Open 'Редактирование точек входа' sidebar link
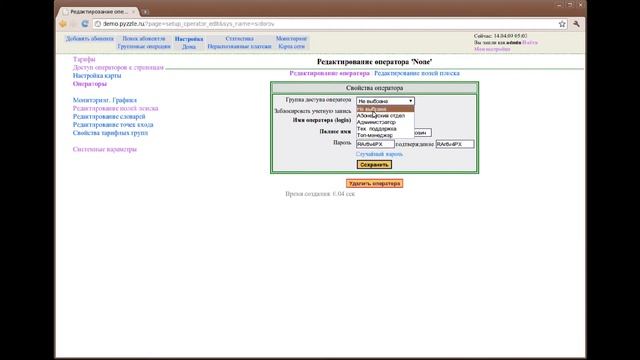 [x=113, y=124]
